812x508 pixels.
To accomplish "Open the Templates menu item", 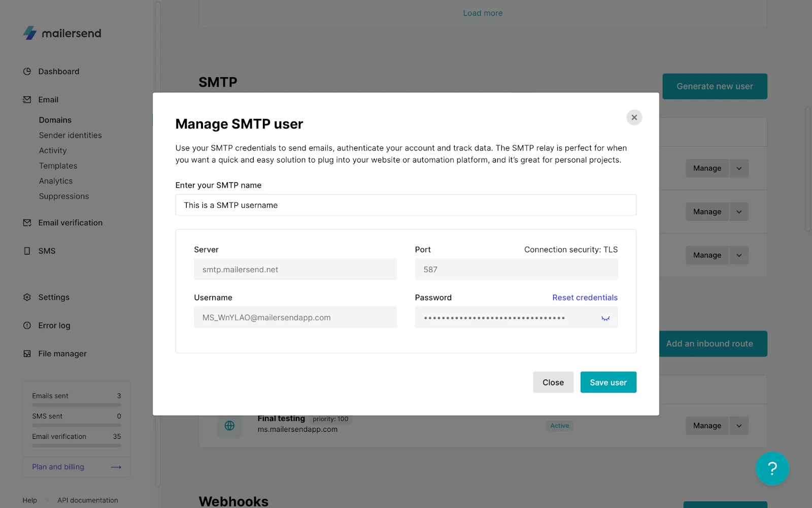I will tap(58, 166).
